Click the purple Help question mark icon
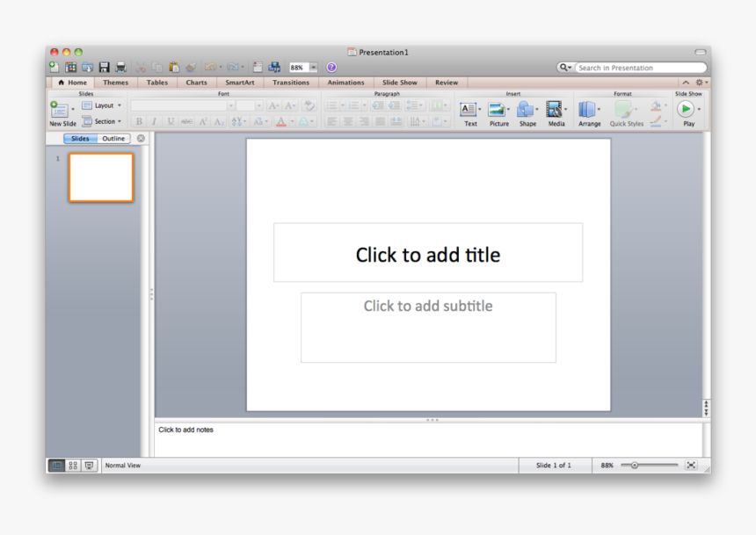Image resolution: width=756 pixels, height=535 pixels. (331, 67)
